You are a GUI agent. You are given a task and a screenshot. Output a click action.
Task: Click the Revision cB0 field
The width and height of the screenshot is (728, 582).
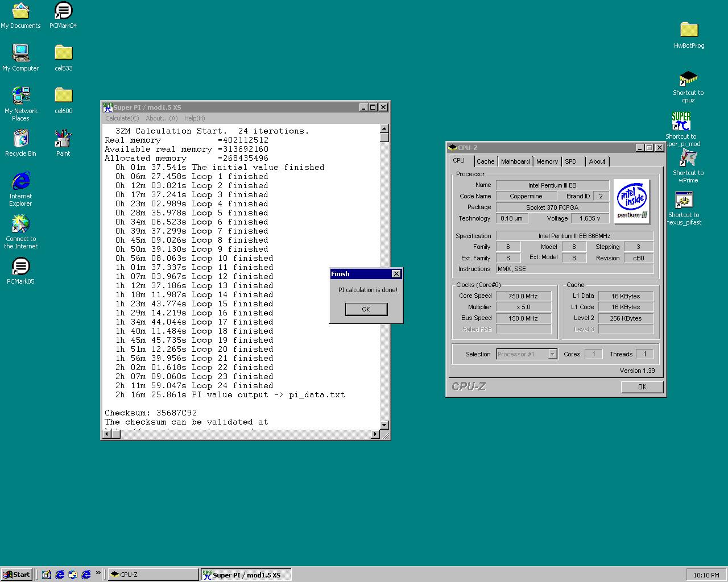pos(639,258)
